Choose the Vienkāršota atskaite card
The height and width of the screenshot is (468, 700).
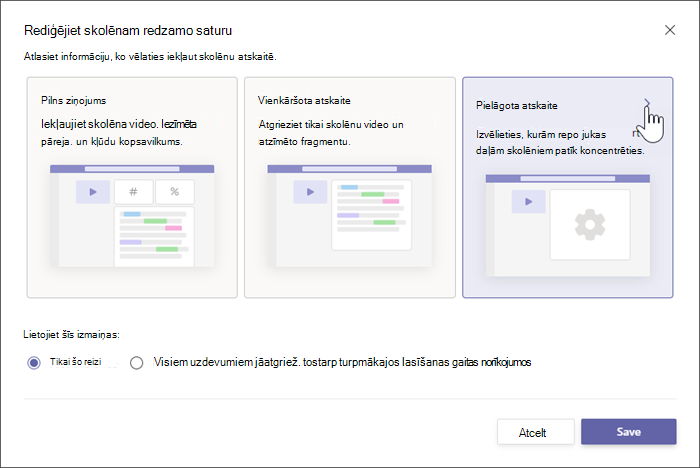click(350, 187)
